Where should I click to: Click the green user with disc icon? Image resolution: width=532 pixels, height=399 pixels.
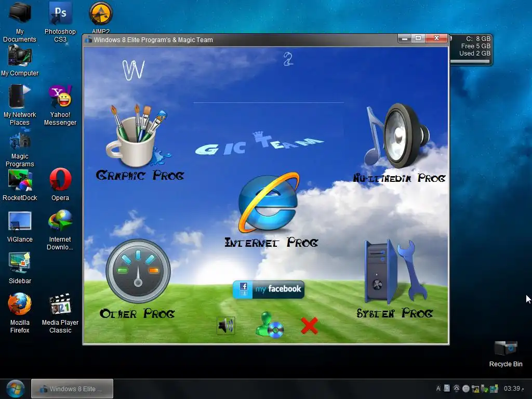coord(270,325)
